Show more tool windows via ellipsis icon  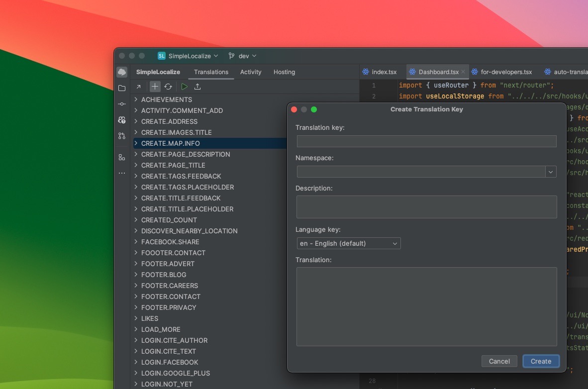click(x=122, y=173)
